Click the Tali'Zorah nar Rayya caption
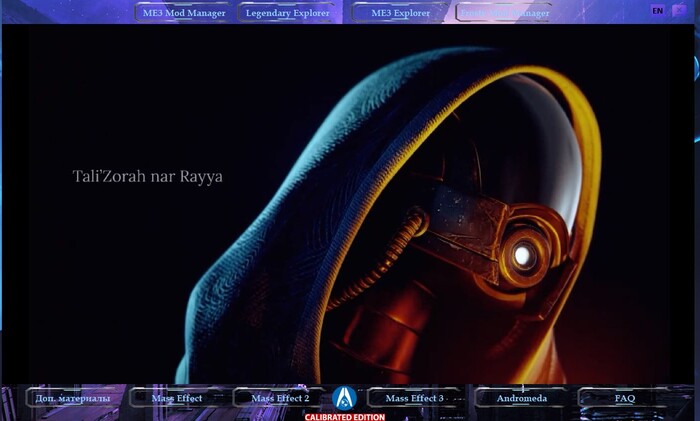Viewport: 700px width, 421px height. coord(148,176)
